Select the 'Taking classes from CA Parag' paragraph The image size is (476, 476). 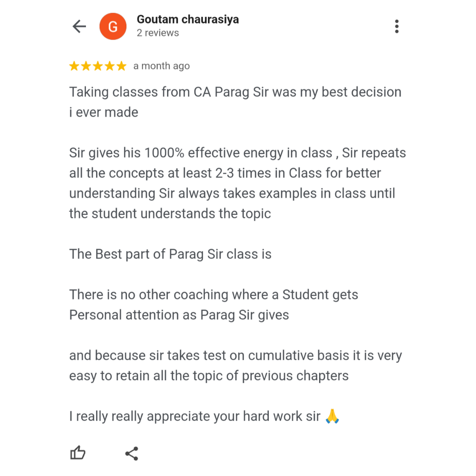(235, 102)
